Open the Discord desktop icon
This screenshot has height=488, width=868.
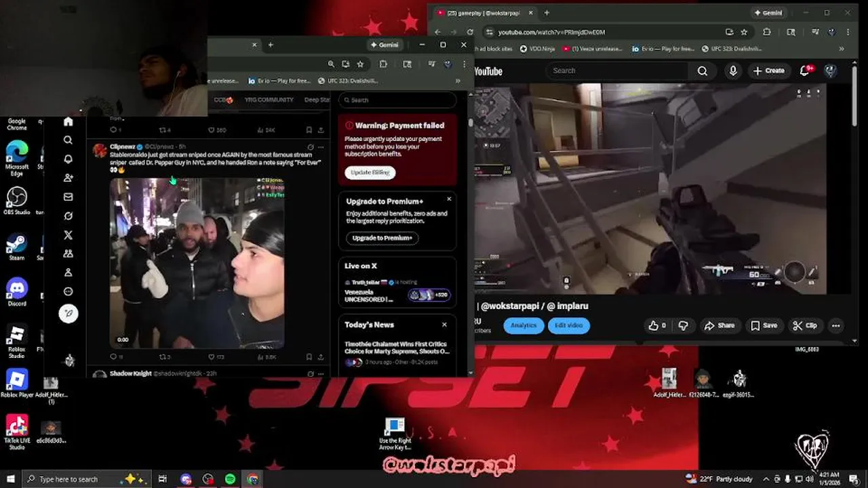point(17,291)
